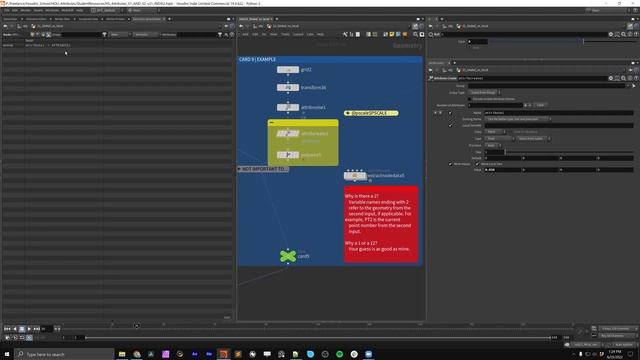Click the @pscale sticky note label

[371, 113]
